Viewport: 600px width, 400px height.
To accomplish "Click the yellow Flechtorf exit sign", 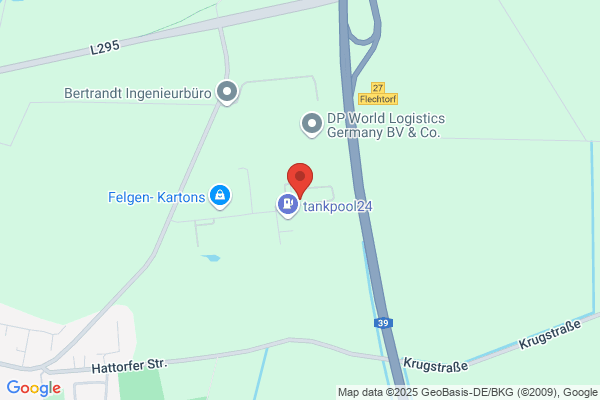I will [x=378, y=99].
